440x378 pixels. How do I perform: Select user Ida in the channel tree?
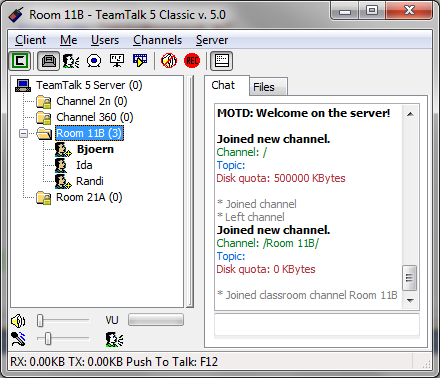[84, 165]
